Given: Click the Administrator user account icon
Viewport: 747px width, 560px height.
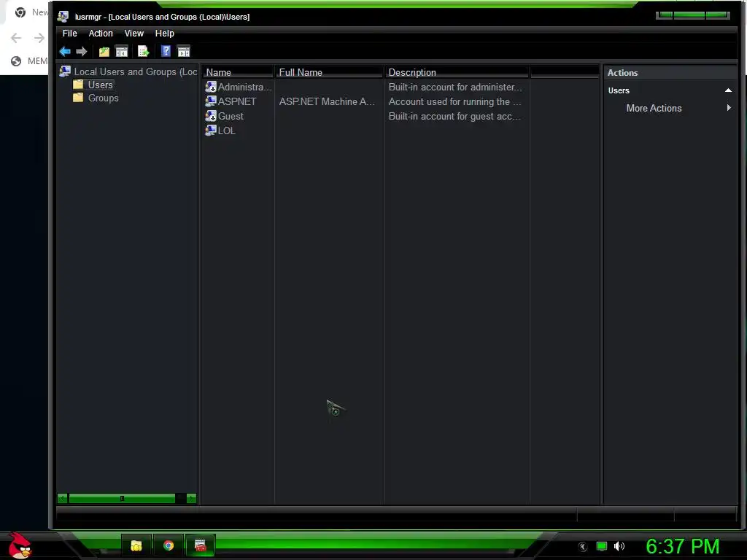Looking at the screenshot, I should 211,87.
